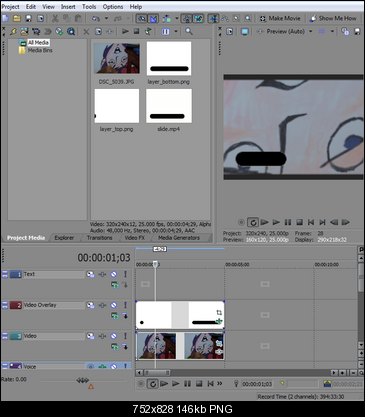Expand the Undo history dropdown arrow

(106, 19)
